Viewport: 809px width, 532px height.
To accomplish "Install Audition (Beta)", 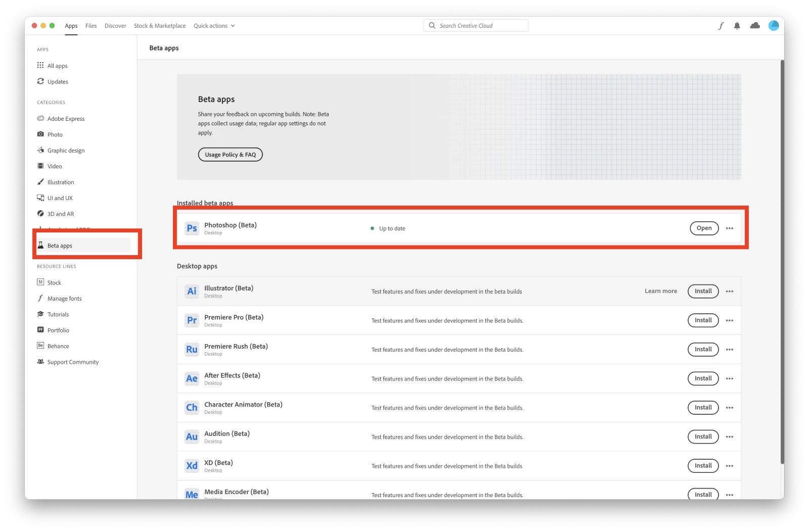I will pyautogui.click(x=703, y=437).
